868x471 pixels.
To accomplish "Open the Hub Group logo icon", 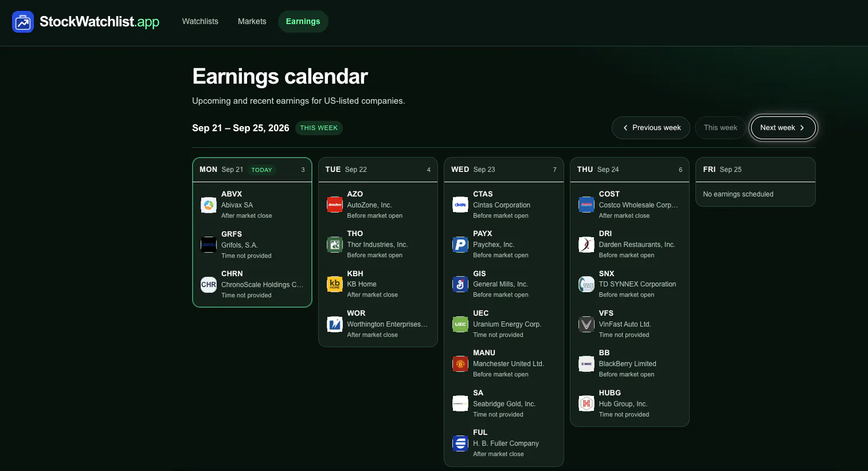I will (x=587, y=403).
